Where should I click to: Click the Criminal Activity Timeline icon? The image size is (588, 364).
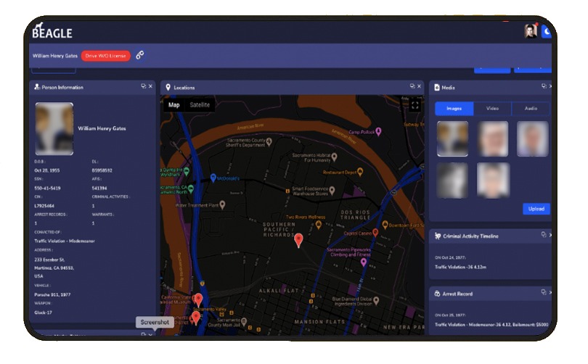[437, 236]
